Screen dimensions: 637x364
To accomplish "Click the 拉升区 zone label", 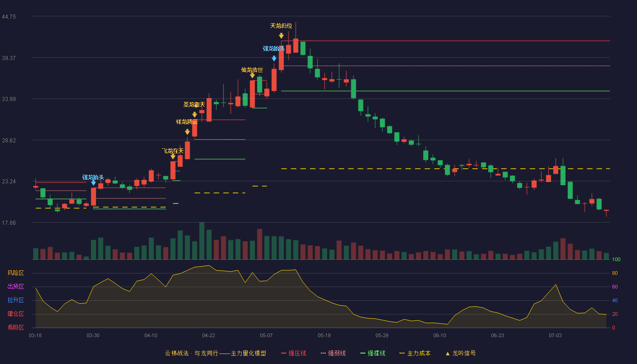I will 15,300.
